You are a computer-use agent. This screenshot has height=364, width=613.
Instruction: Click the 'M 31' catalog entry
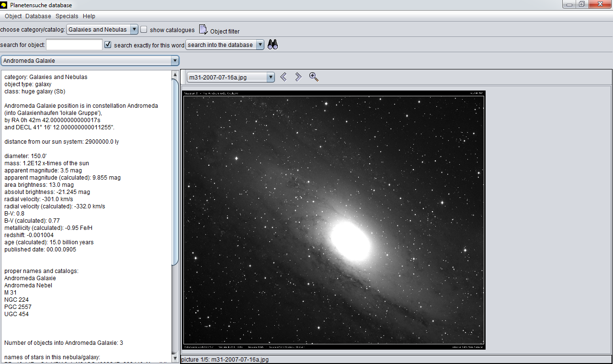(x=11, y=293)
